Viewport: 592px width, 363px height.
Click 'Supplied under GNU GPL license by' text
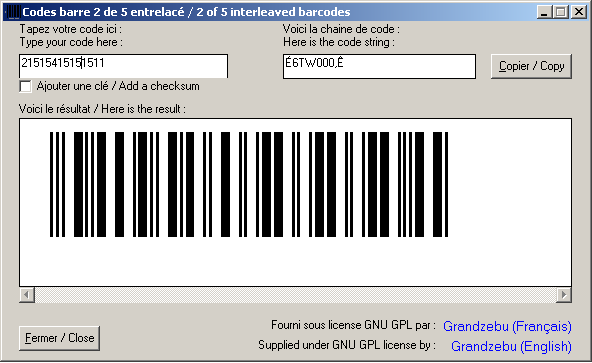point(347,345)
